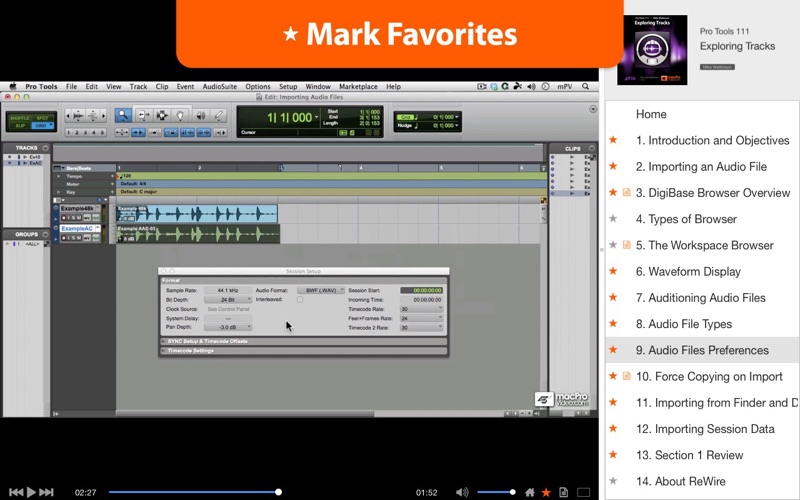800x500 pixels.
Task: Toggle favorite star for Types of Browser
Action: pyautogui.click(x=613, y=219)
